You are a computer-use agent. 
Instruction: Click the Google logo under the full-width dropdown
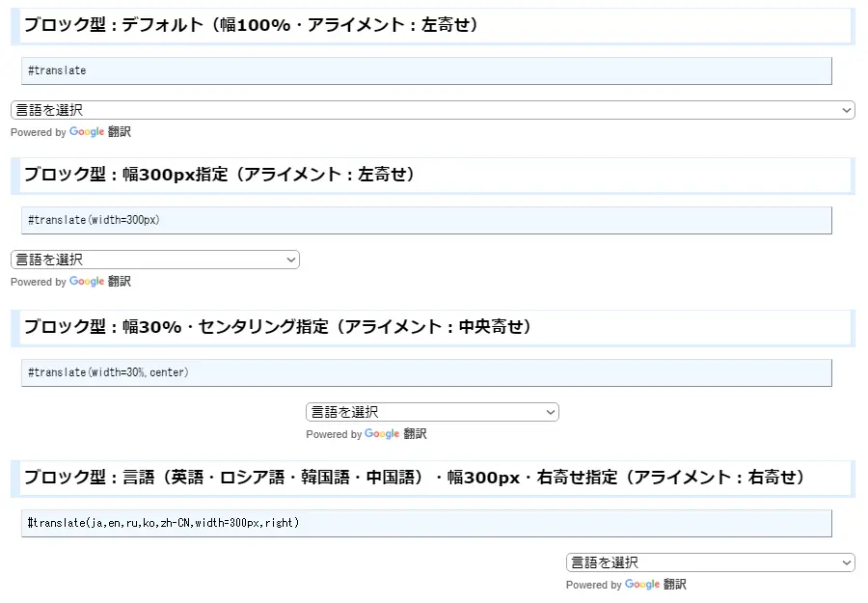point(87,132)
